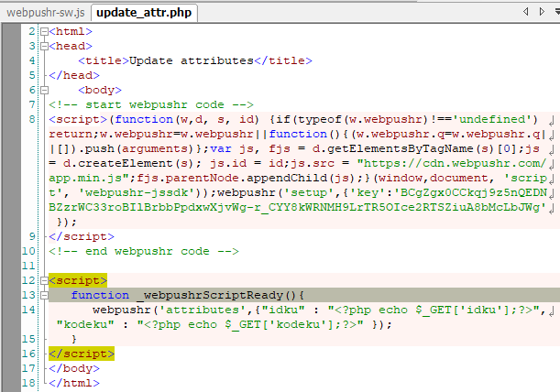Collapse the body tag fold on line 6

[x=44, y=90]
